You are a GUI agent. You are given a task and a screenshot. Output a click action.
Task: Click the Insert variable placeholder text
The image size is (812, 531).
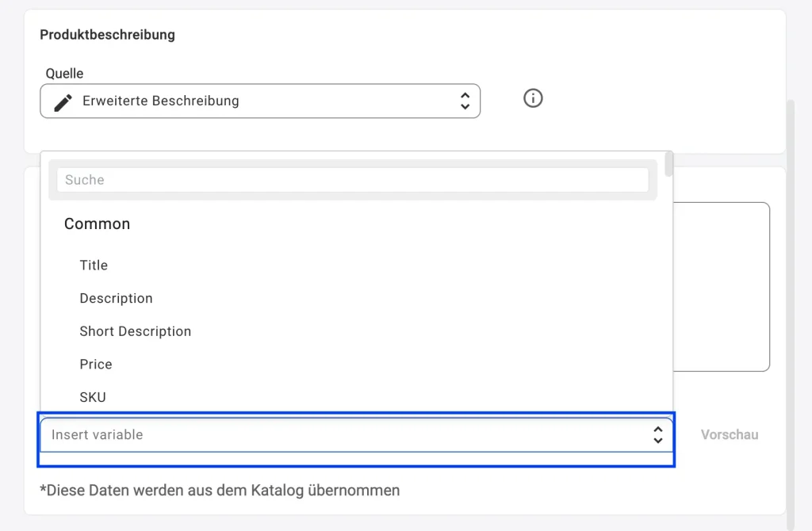(x=97, y=434)
